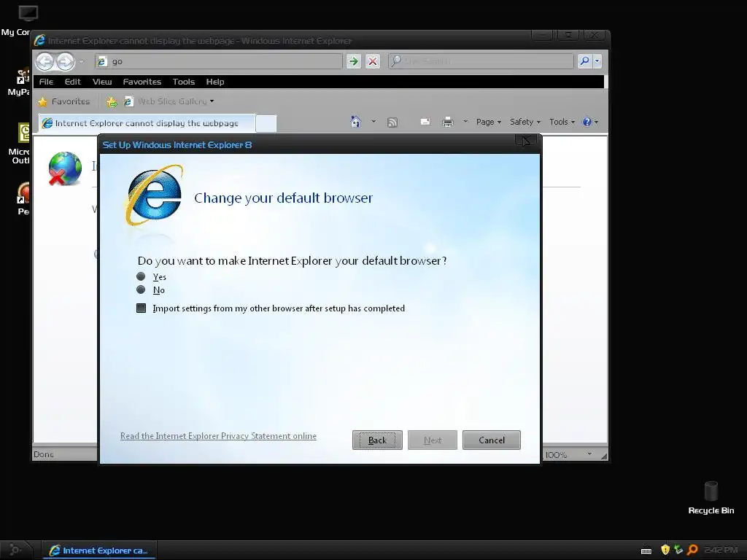The width and height of the screenshot is (747, 560).
Task: Click the clock showing 2:42 PM
Action: point(720,550)
